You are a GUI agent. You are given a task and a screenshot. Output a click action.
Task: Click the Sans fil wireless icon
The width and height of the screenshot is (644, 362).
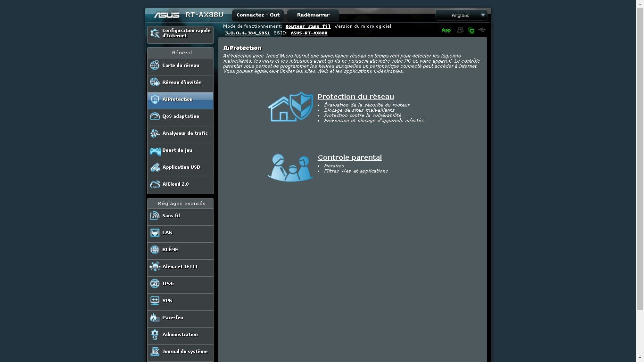coord(155,215)
